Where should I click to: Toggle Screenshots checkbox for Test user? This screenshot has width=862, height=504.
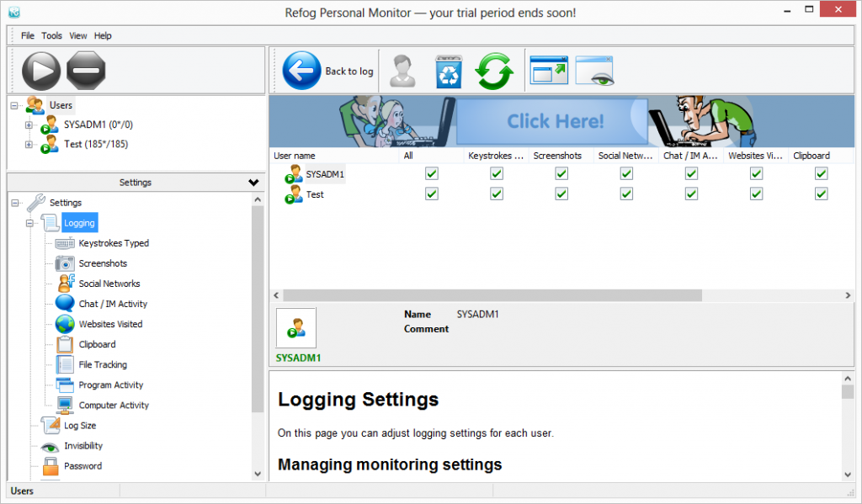pos(561,194)
